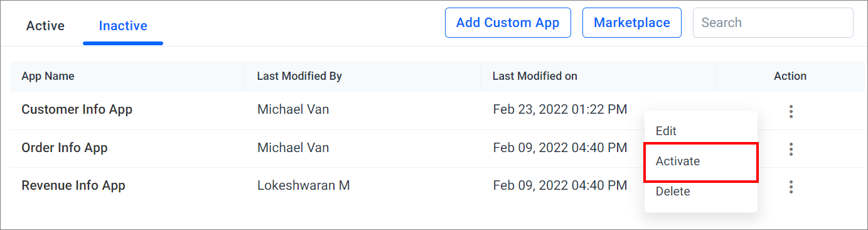Click the Last Modified By column header
The image size is (868, 230).
299,76
